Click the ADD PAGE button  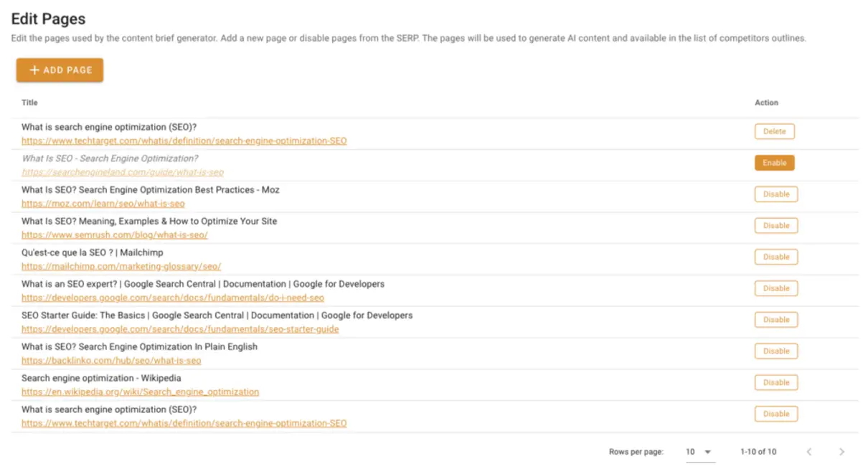click(60, 70)
